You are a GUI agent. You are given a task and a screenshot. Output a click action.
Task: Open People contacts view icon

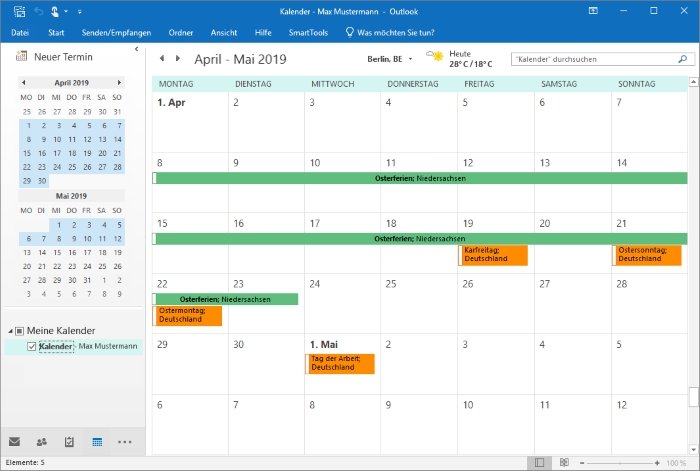(x=42, y=442)
